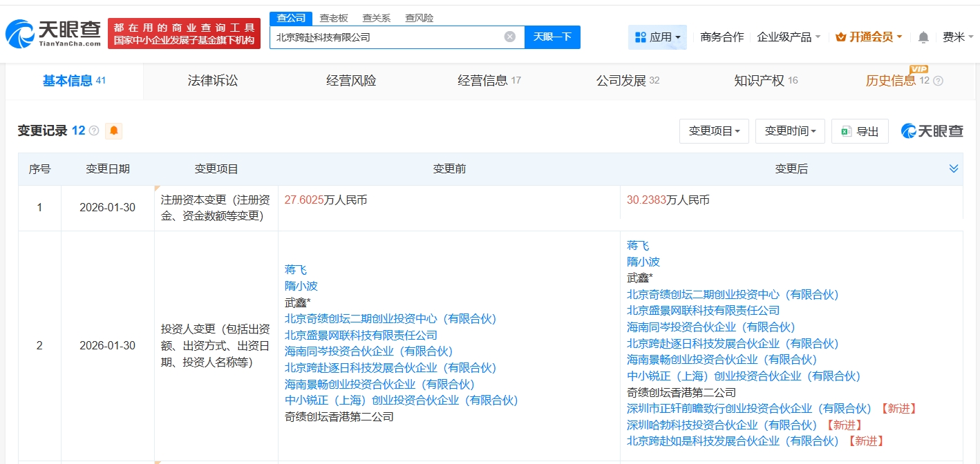Viewport: 980px width, 464px height.
Task: Expand 企业级产品 menu
Action: point(789,37)
